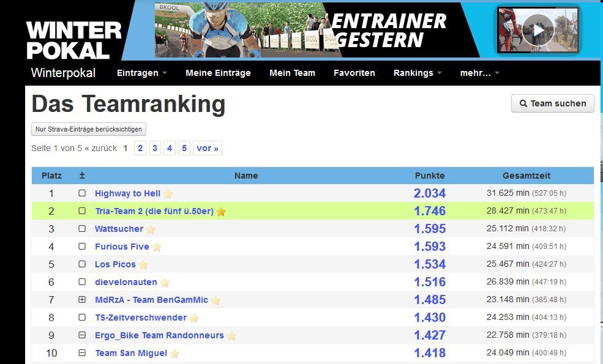This screenshot has width=603, height=364.
Task: Open the Eintragen dropdown menu
Action: pos(141,73)
